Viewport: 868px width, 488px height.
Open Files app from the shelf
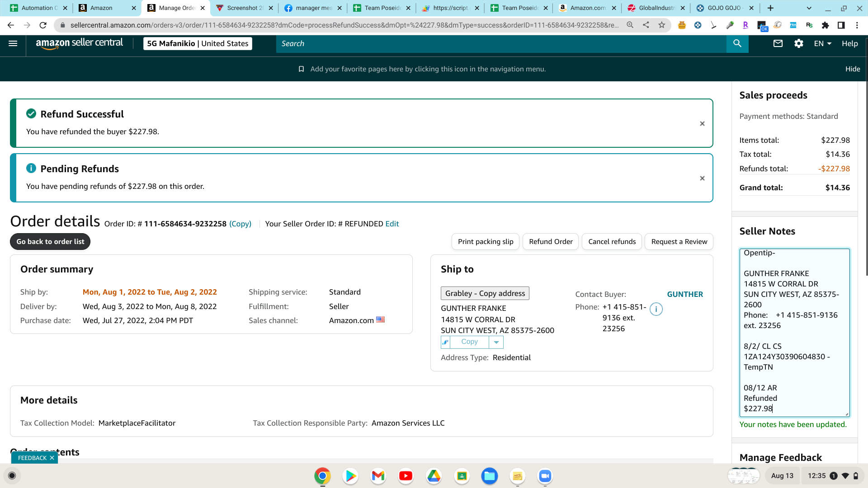click(490, 476)
